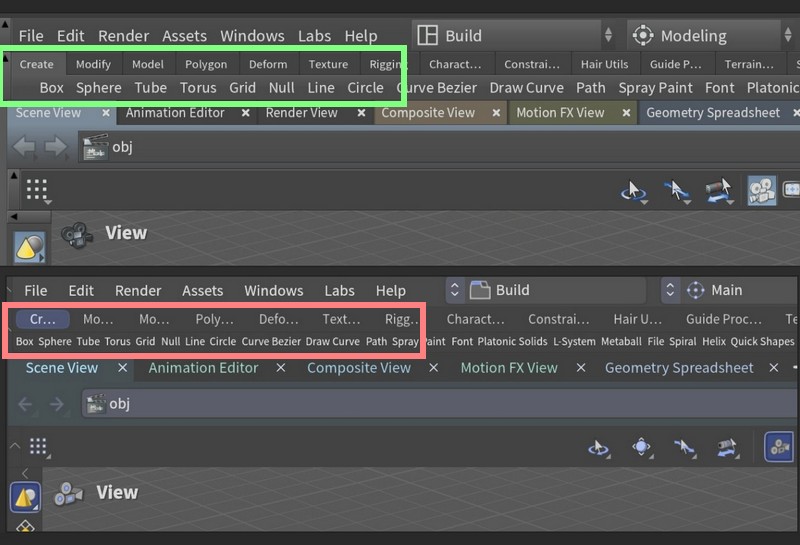Click the Draw Curve shelf tool in the upper window

pyautogui.click(x=527, y=88)
